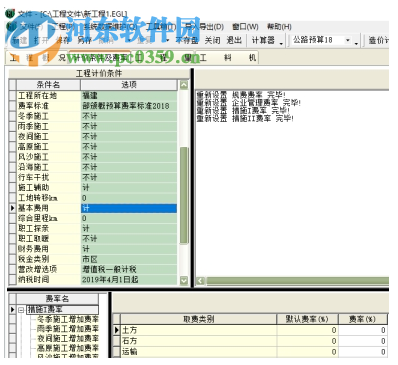Launch the 计算器 tool
Screen dimensions: 398x365
pyautogui.click(x=263, y=41)
